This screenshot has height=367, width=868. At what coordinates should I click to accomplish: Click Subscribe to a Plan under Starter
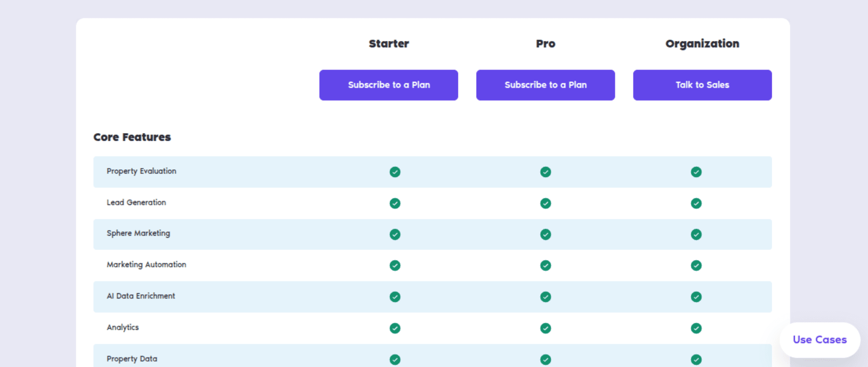pyautogui.click(x=389, y=85)
